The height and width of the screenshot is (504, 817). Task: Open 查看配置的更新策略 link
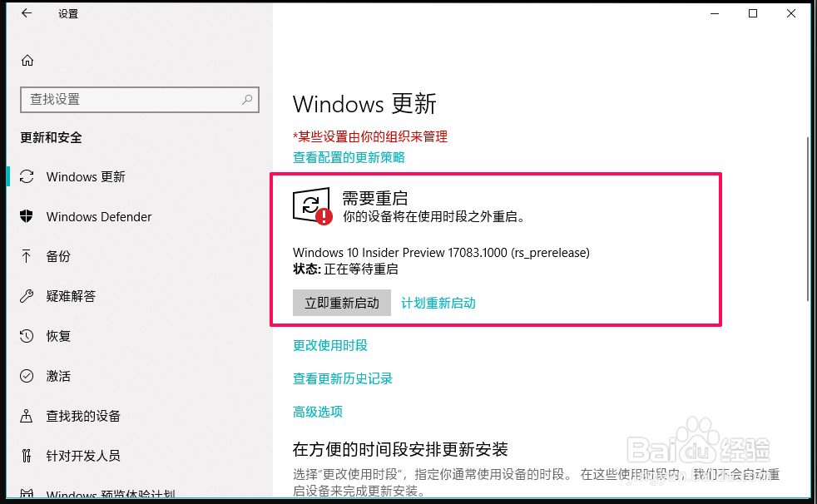(349, 157)
